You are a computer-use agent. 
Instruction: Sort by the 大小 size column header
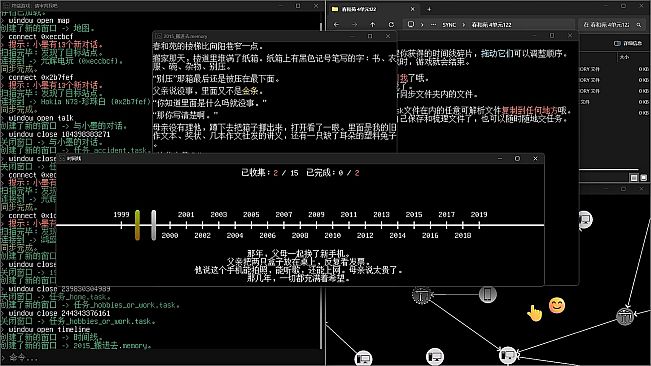(x=624, y=57)
